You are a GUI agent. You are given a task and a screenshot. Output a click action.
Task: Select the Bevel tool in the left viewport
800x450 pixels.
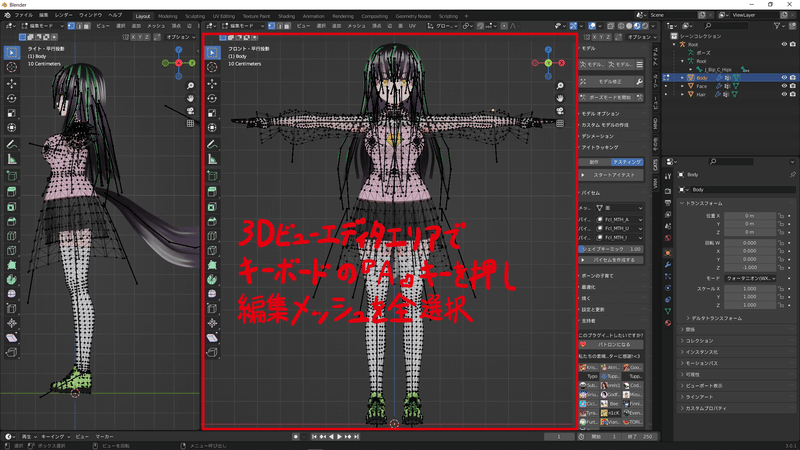pos(12,221)
